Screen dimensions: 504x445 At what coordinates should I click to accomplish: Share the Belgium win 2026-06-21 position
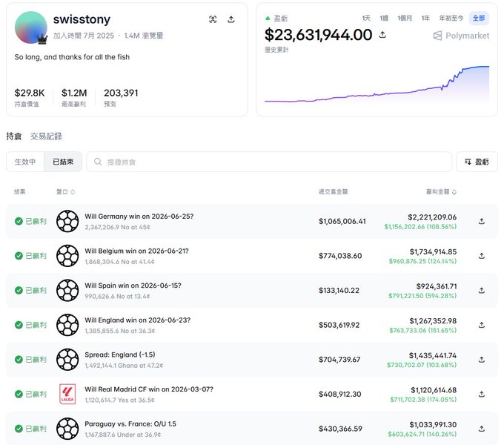[481, 256]
